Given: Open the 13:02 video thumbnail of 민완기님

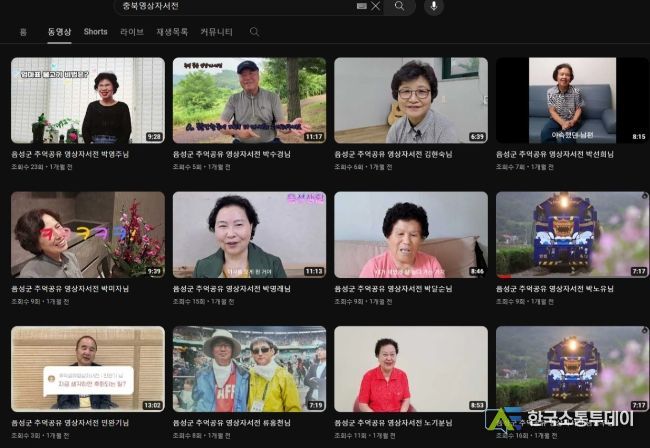Looking at the screenshot, I should click(87, 368).
